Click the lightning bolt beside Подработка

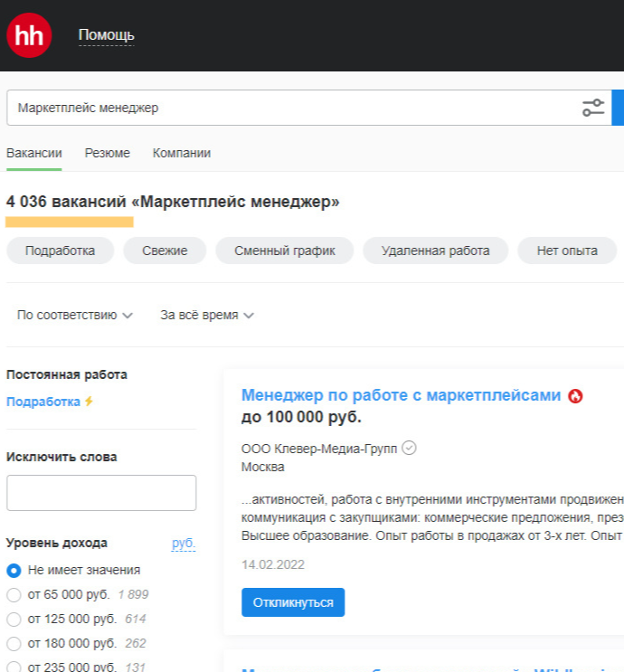point(89,402)
